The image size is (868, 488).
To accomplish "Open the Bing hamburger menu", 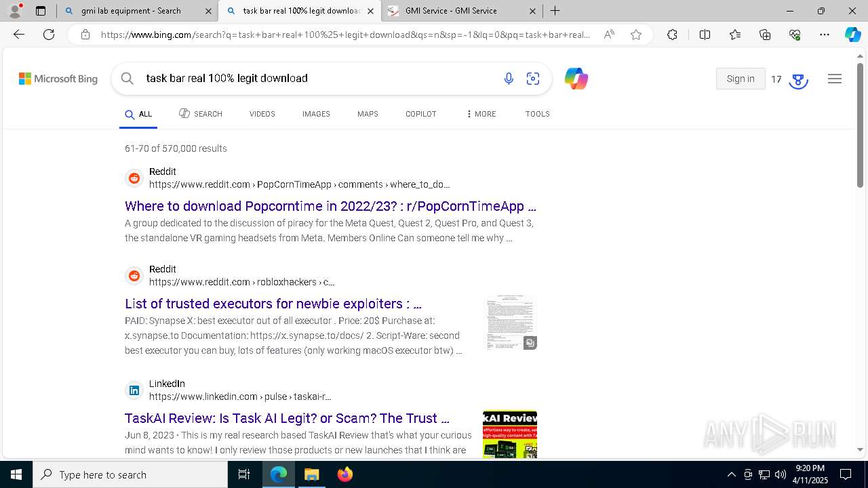I will pyautogui.click(x=835, y=79).
